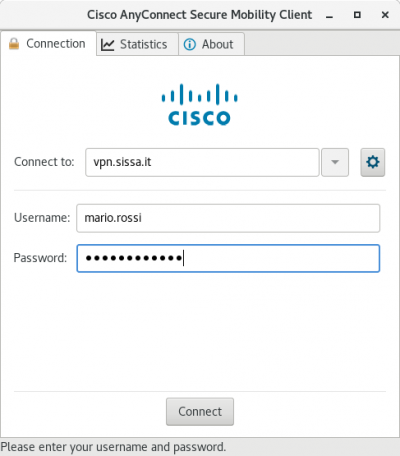Switch to the Statistics tab
The image size is (400, 456).
click(137, 44)
